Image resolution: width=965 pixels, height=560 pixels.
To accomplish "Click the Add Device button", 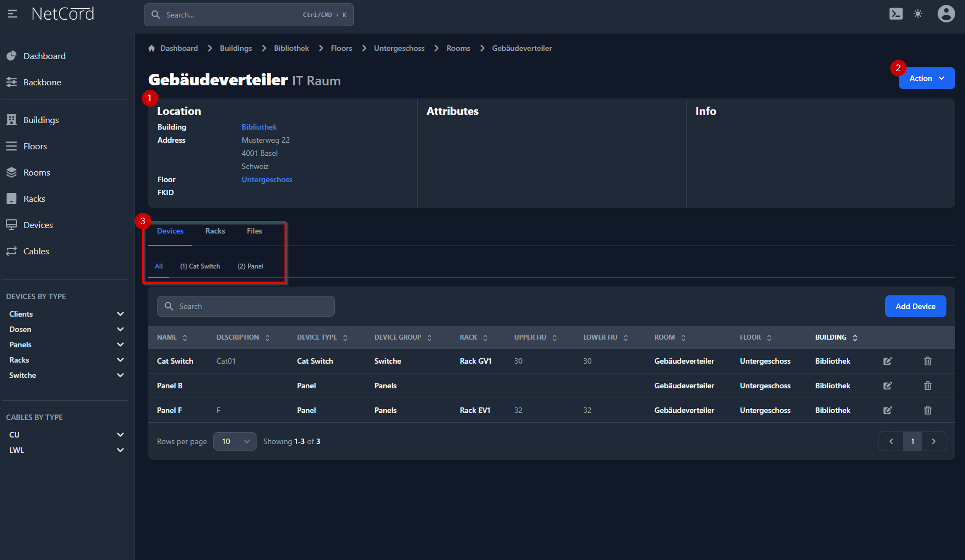I will coord(915,306).
